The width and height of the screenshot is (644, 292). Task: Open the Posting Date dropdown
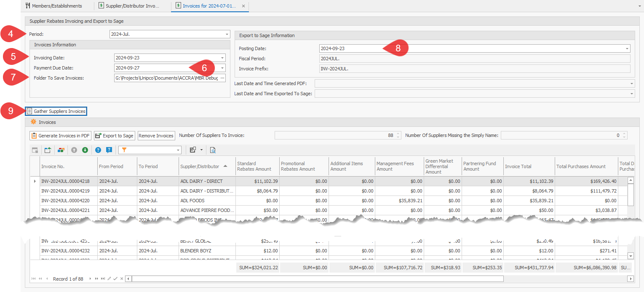(x=627, y=48)
